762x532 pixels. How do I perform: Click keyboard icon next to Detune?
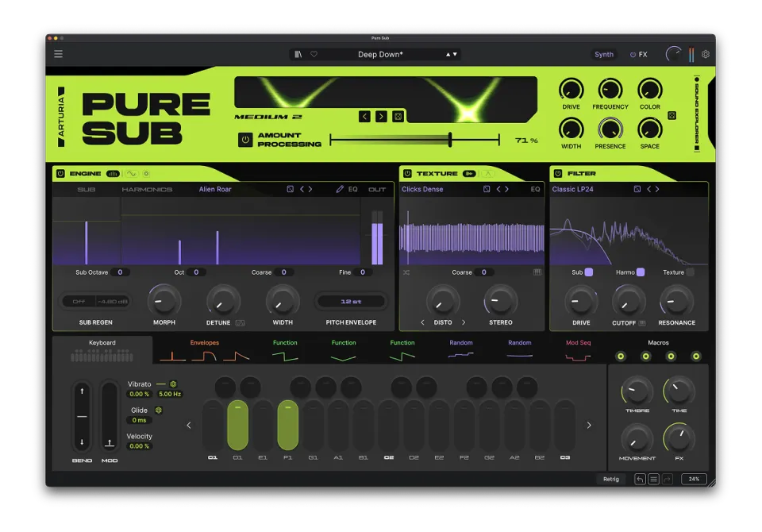[240, 323]
